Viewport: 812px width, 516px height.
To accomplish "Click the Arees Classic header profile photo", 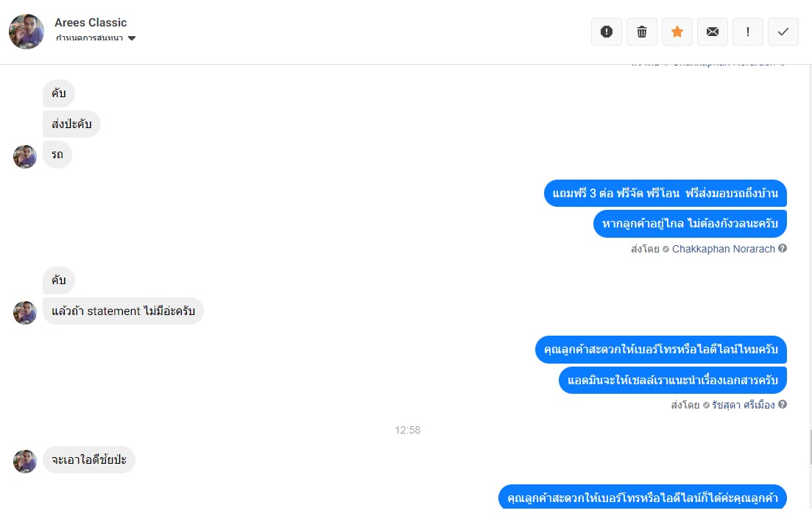I will click(27, 32).
